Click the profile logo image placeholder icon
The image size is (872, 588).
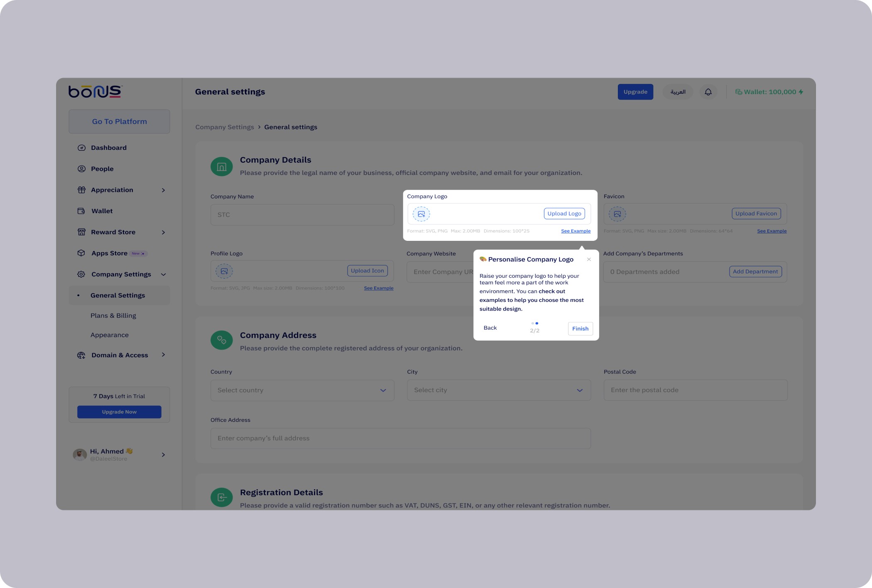[224, 271]
